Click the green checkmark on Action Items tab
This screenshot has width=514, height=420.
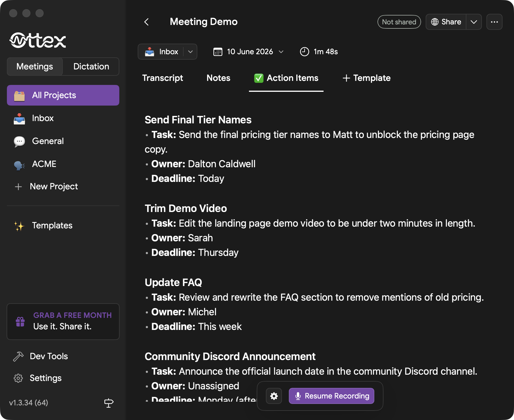[259, 78]
